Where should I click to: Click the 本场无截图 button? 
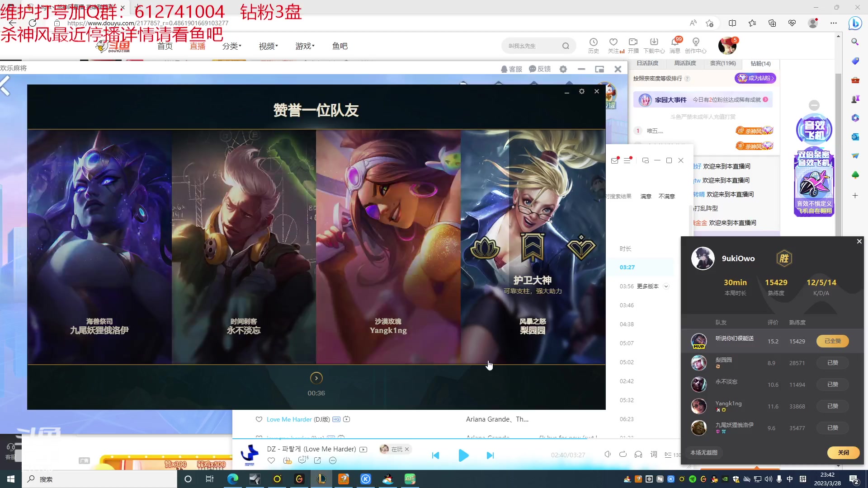pyautogui.click(x=703, y=452)
